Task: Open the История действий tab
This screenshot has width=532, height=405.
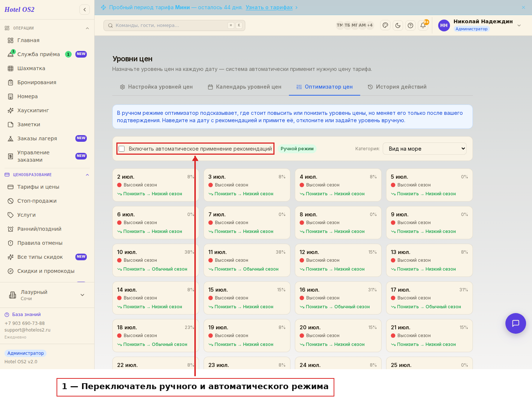Action: pyautogui.click(x=397, y=87)
